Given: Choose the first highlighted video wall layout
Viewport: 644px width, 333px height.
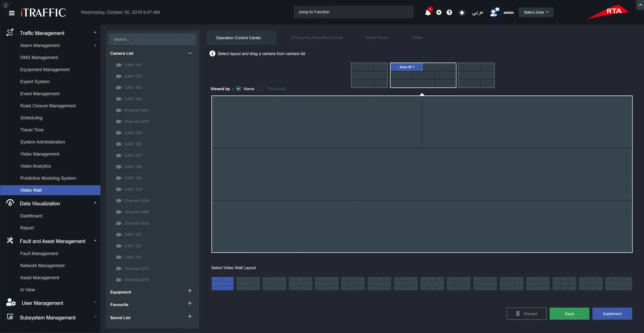Looking at the screenshot, I should (223, 283).
